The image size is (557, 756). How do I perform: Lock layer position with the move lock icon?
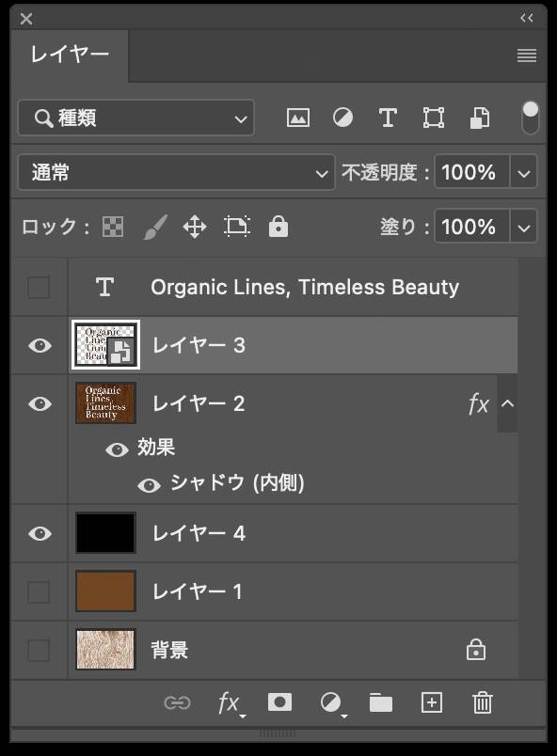[x=195, y=226]
